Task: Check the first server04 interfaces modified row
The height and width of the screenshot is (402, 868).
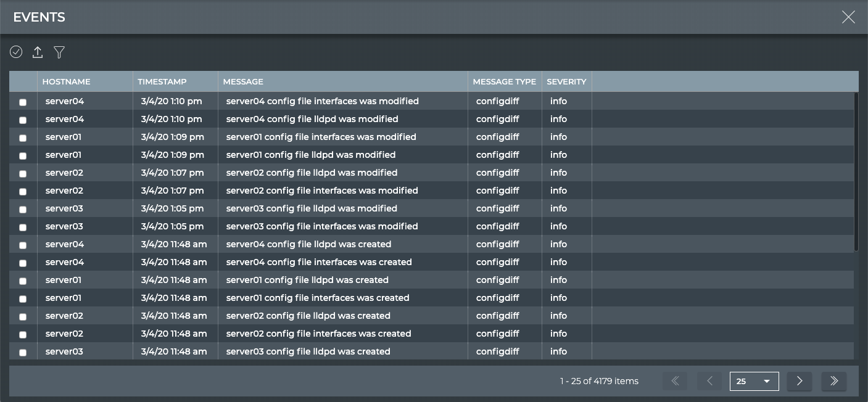Action: [23, 102]
